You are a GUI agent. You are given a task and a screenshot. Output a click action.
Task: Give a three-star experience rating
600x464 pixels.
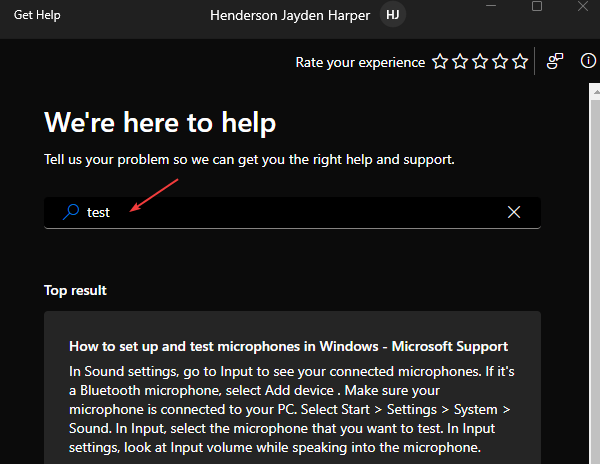(480, 61)
